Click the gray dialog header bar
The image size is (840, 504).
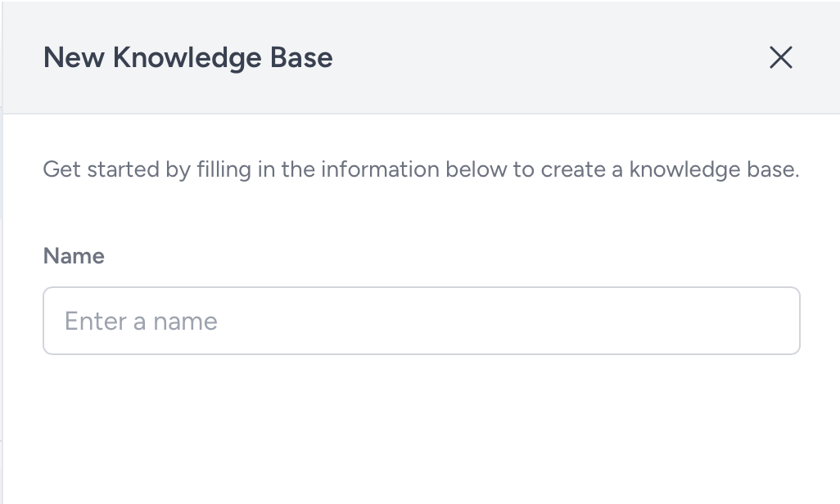[x=532, y=57]
